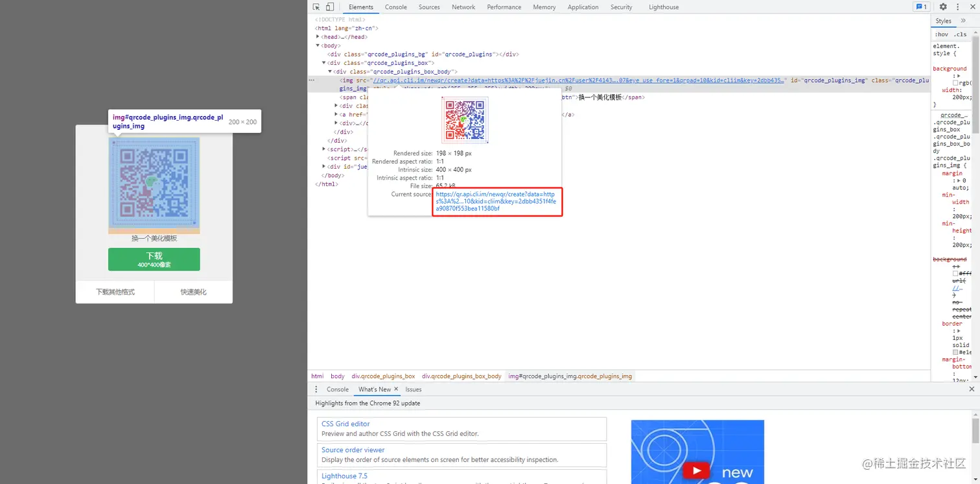Expand the first script node under body
This screenshot has height=484, width=980.
(324, 149)
